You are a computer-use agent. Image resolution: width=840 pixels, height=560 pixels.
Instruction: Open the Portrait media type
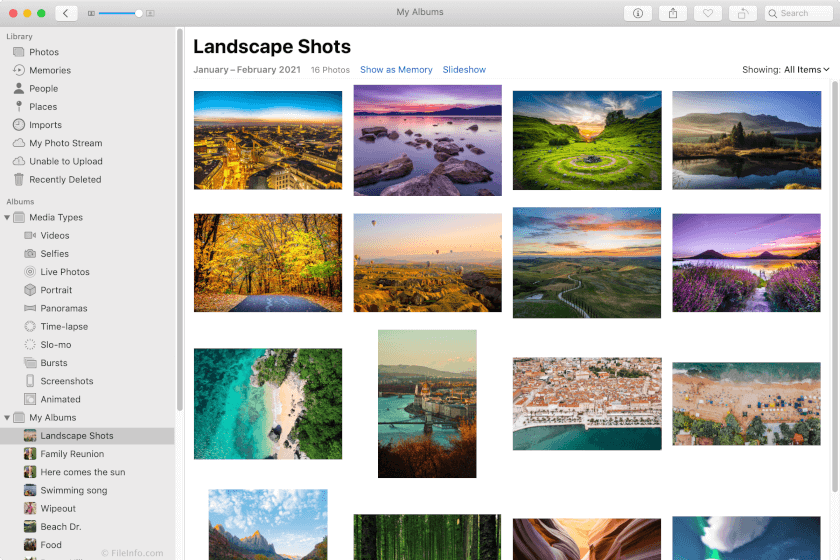pos(87,290)
